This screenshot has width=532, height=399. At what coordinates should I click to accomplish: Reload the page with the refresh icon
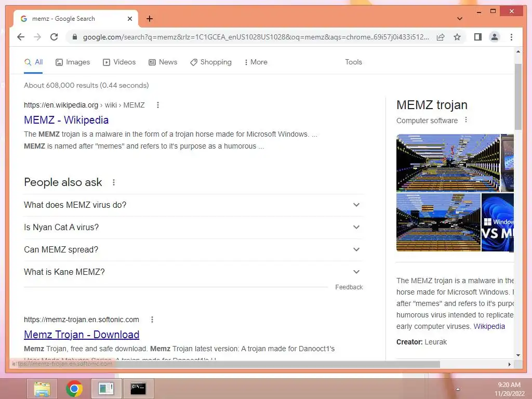pos(54,37)
